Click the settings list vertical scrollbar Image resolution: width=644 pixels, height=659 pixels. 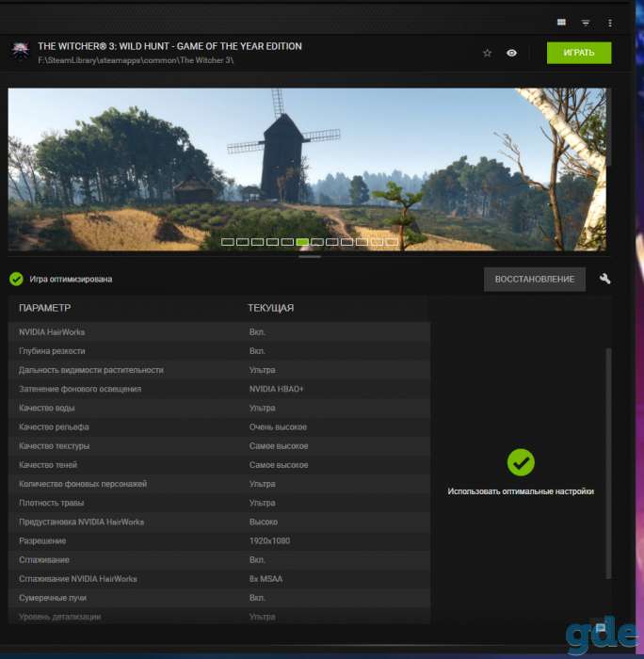point(608,463)
